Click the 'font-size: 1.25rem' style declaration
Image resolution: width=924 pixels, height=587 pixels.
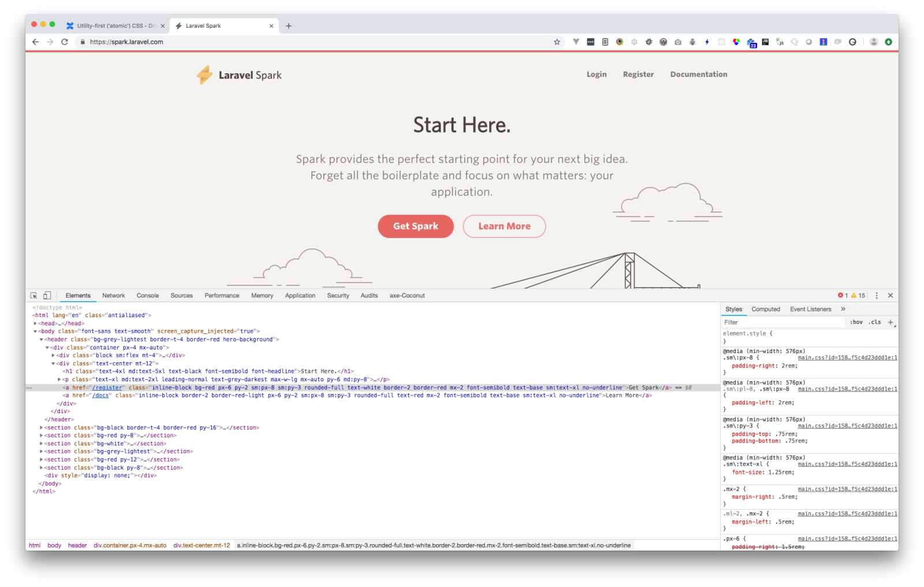coord(763,473)
